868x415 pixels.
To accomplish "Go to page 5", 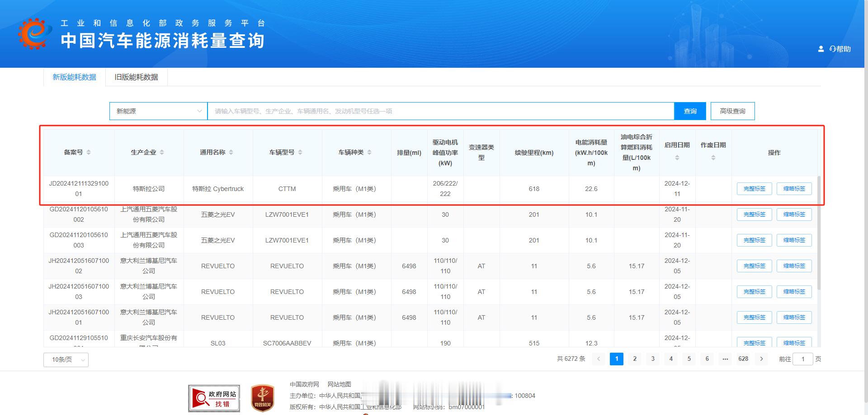I will [x=689, y=359].
